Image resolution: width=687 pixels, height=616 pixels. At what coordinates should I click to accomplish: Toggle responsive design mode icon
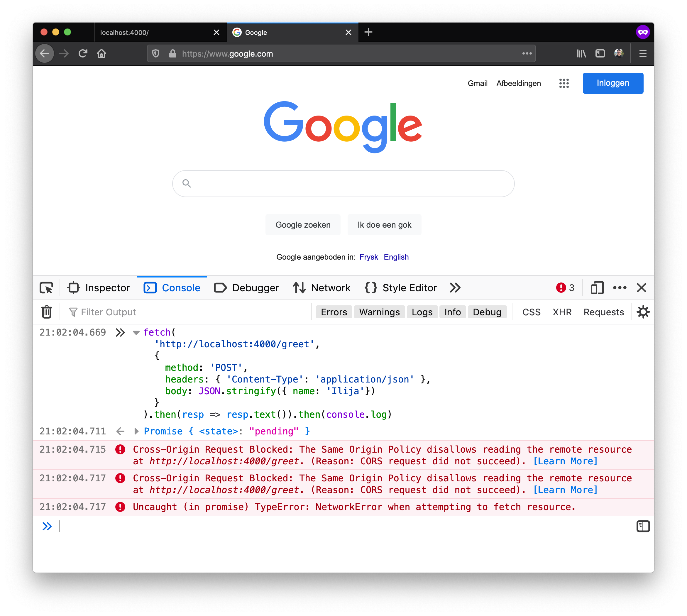(597, 288)
